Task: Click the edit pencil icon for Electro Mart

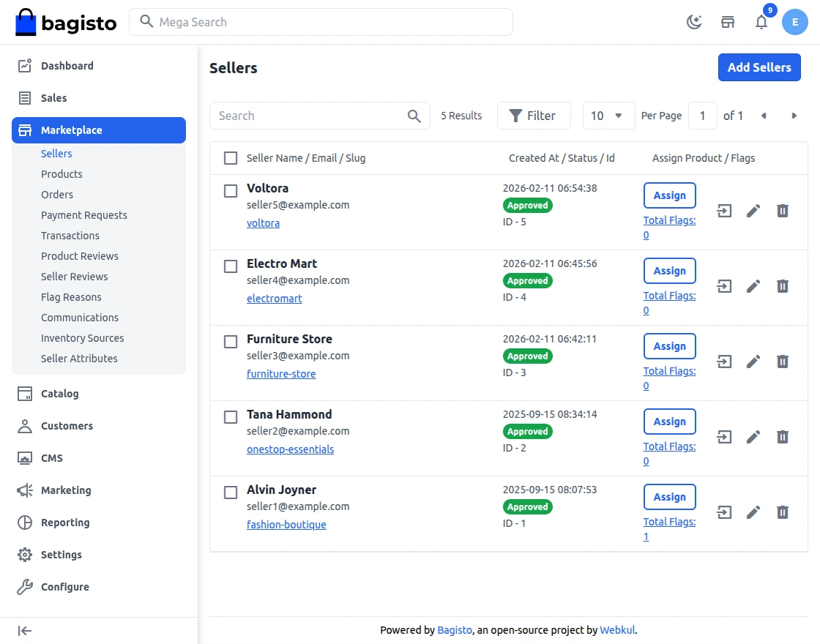Action: [x=753, y=287]
